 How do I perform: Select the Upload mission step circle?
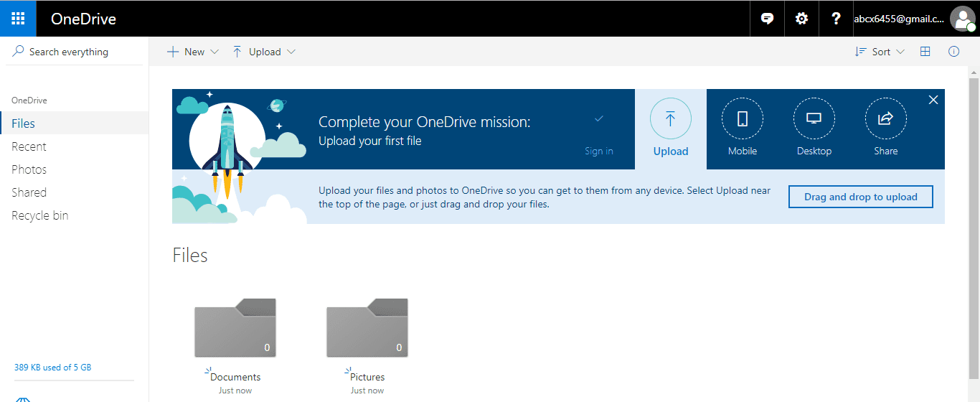coord(671,119)
